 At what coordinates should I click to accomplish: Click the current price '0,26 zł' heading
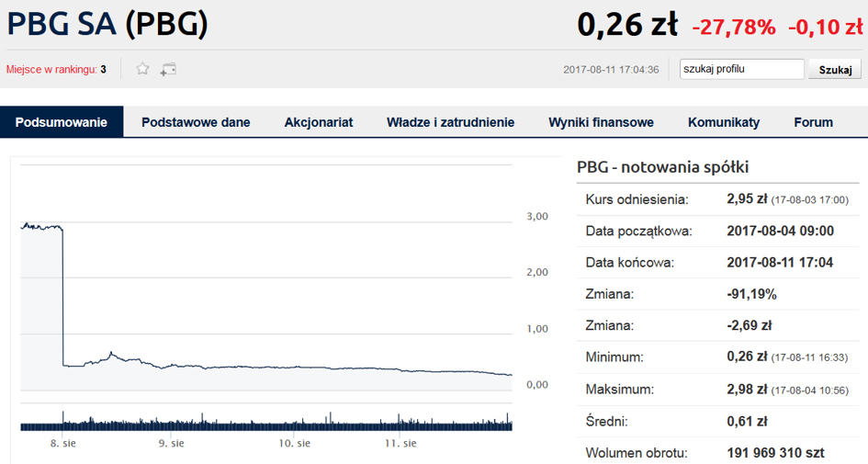627,26
